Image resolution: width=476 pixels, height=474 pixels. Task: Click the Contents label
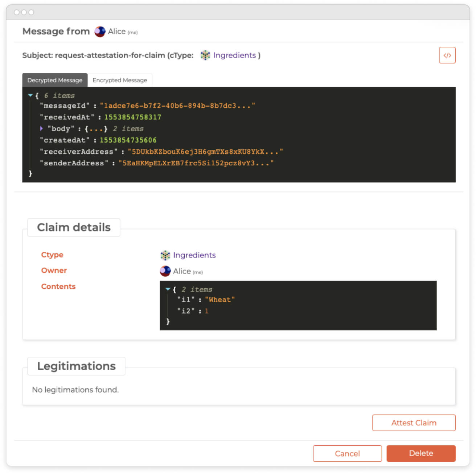point(58,287)
